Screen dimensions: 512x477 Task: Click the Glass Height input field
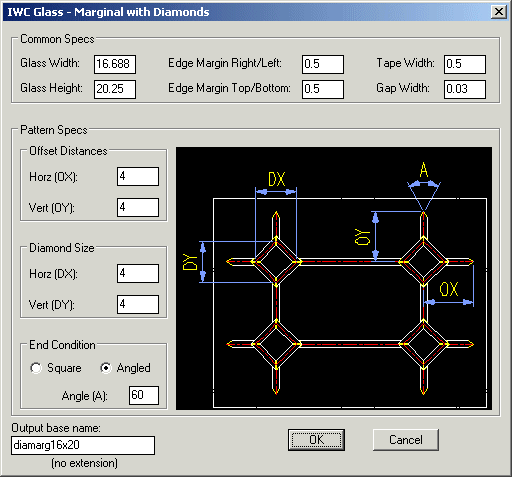115,89
